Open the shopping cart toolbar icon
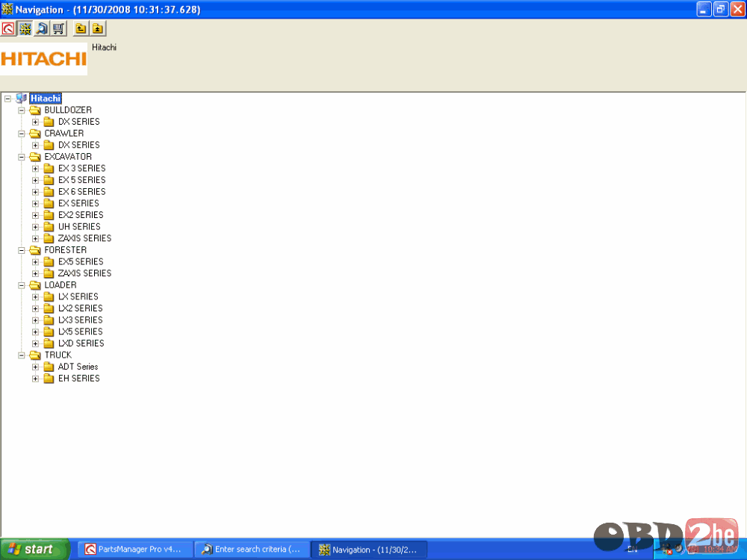Viewport: 747px width, 560px height. pyautogui.click(x=58, y=29)
